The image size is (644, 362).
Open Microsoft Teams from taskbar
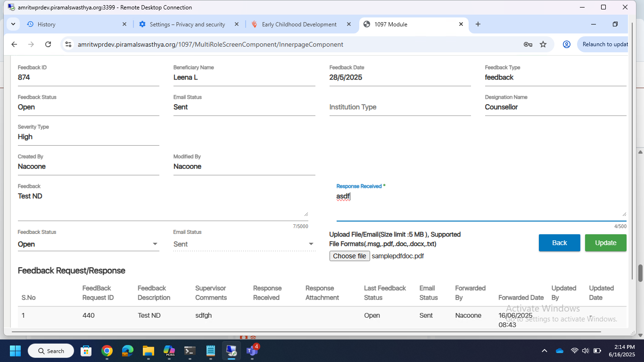(x=253, y=351)
